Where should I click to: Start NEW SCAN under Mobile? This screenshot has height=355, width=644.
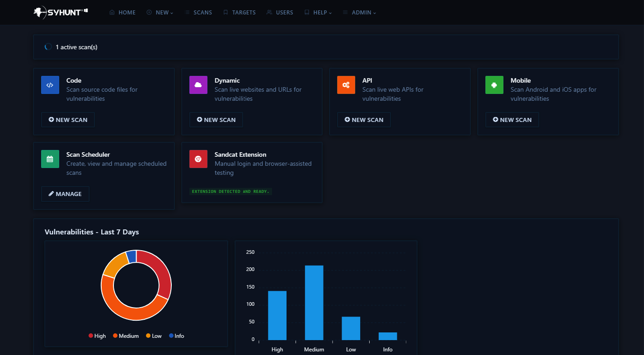[512, 120]
